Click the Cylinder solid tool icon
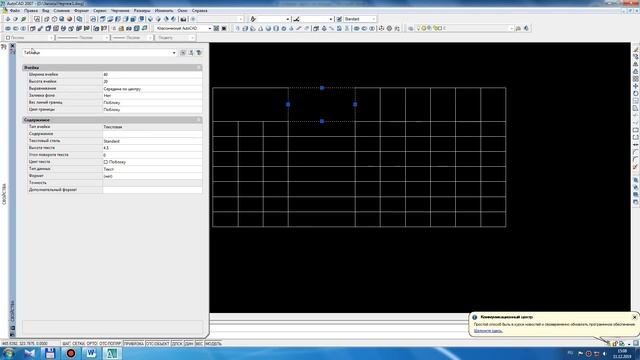 (276, 29)
